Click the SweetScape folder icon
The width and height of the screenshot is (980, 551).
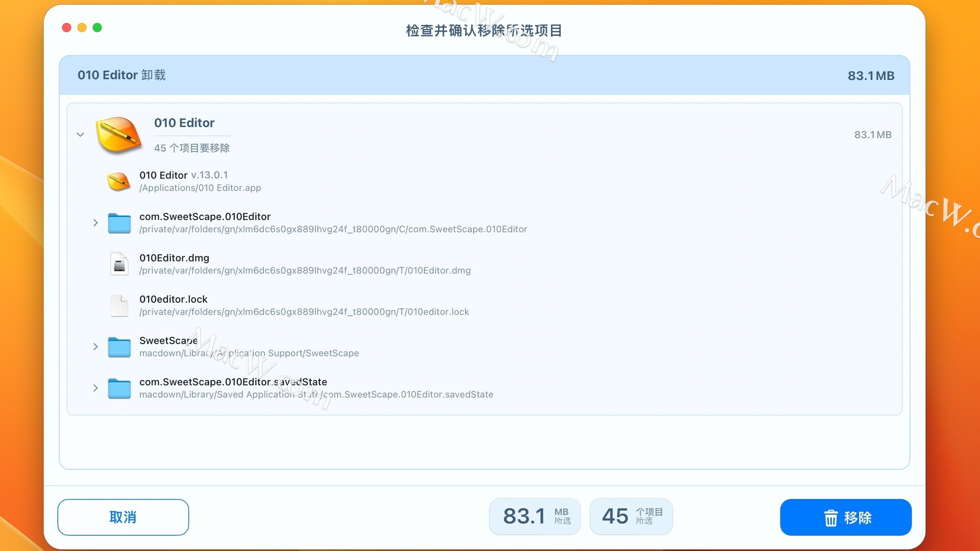tap(119, 347)
